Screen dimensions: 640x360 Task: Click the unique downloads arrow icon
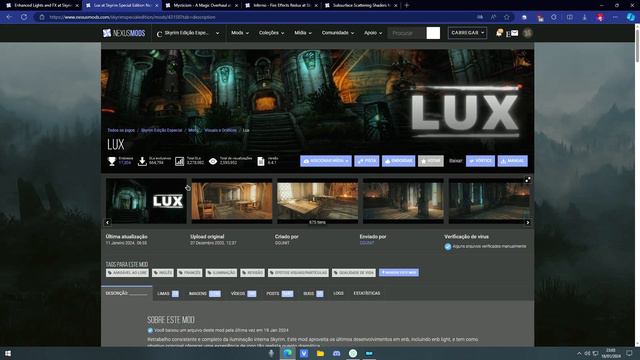(142, 161)
